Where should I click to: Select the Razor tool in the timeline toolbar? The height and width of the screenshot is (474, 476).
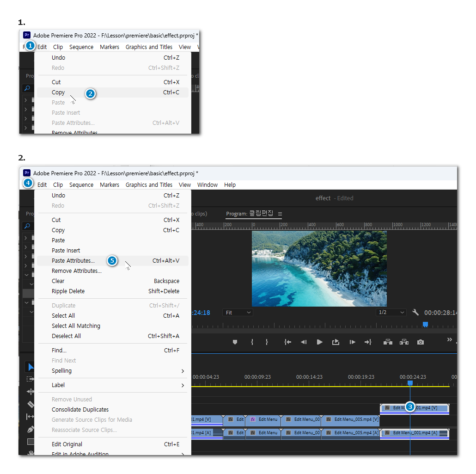pos(31,405)
